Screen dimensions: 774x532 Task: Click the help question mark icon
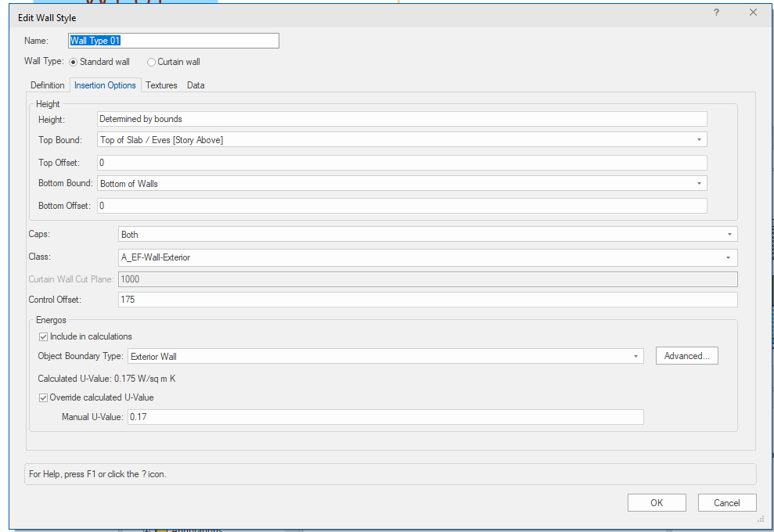click(x=716, y=13)
